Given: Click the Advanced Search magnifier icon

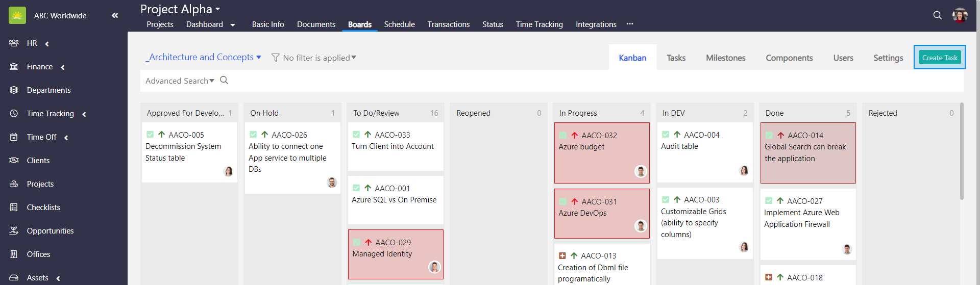Looking at the screenshot, I should click(x=224, y=80).
